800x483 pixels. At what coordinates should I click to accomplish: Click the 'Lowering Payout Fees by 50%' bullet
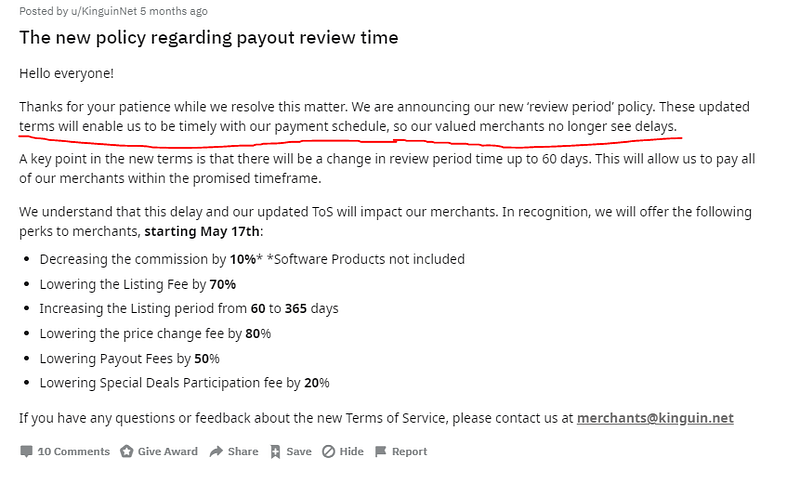[130, 359]
